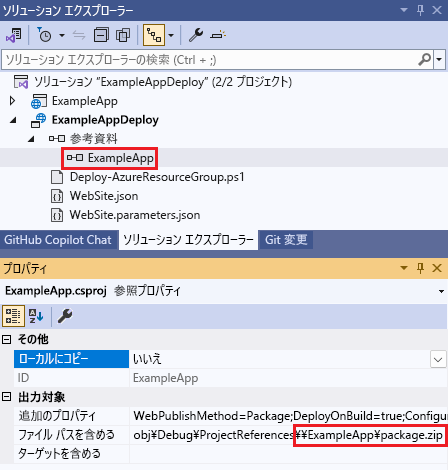Image resolution: width=448 pixels, height=470 pixels.
Task: Open the プロパティ panel window options dropdown
Action: 404,268
